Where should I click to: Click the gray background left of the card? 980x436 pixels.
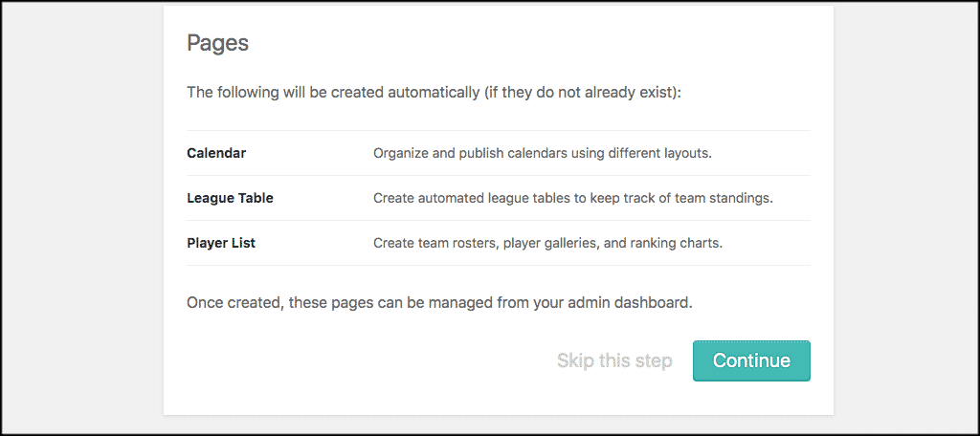pos(81,219)
